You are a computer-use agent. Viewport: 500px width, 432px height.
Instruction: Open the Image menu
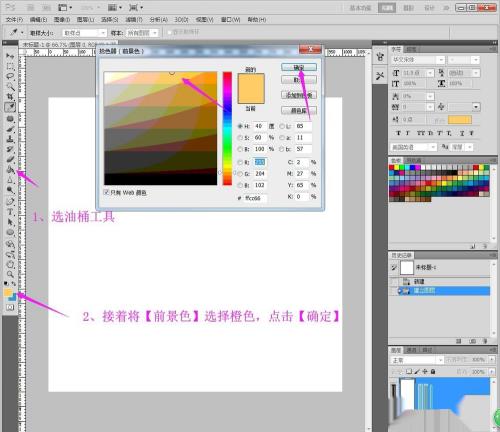[x=62, y=20]
